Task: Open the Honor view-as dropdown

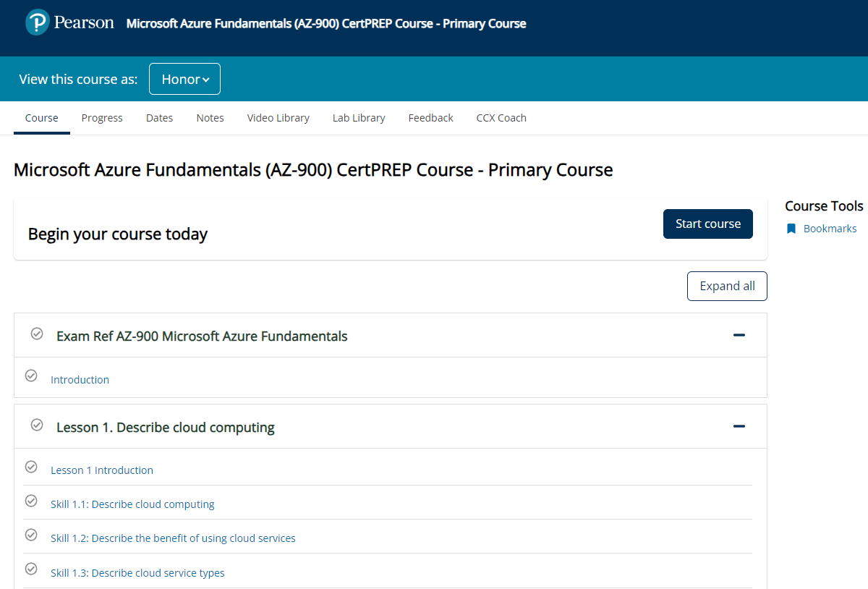Action: (184, 79)
